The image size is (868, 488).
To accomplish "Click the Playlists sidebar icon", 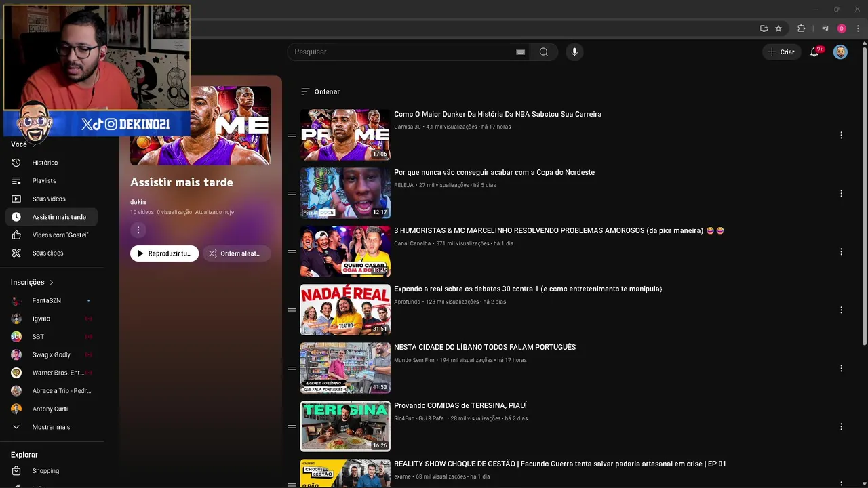I will coord(16,181).
